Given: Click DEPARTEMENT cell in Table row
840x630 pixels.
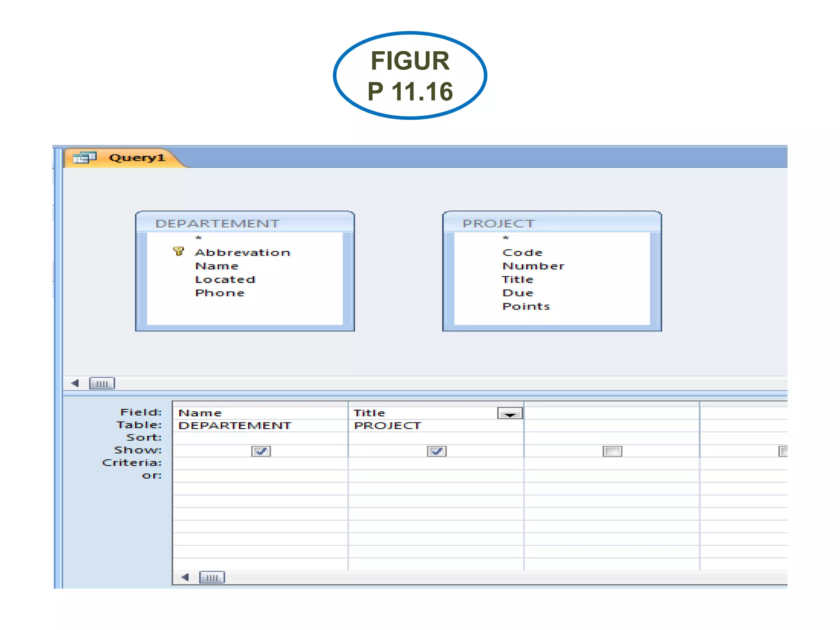Looking at the screenshot, I should click(x=260, y=425).
